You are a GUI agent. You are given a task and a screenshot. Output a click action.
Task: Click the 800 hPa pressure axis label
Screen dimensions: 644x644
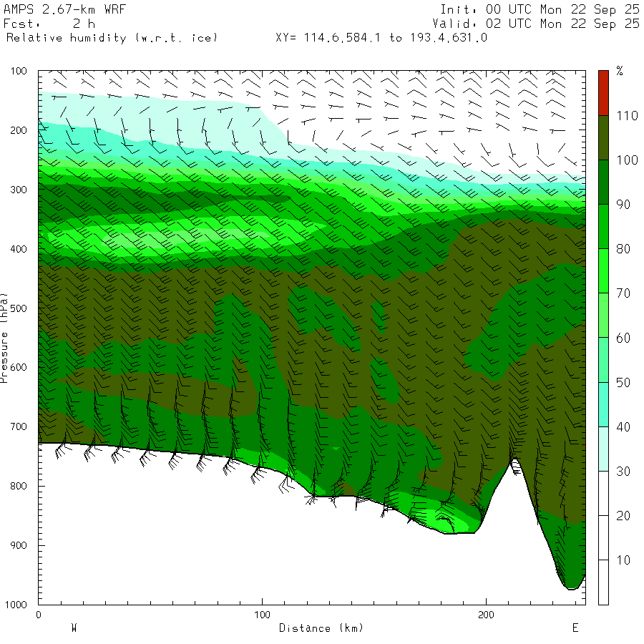19,486
